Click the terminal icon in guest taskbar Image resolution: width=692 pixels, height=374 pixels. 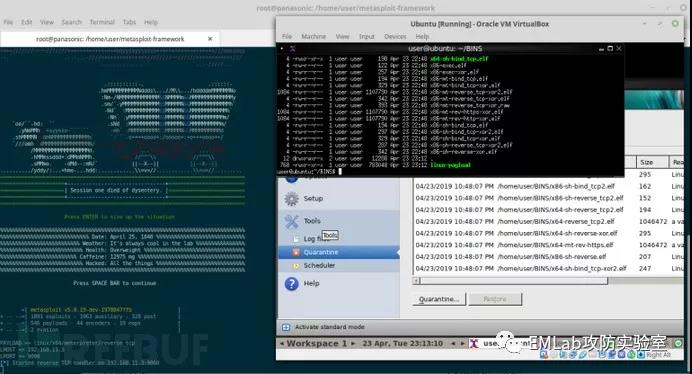474,344
